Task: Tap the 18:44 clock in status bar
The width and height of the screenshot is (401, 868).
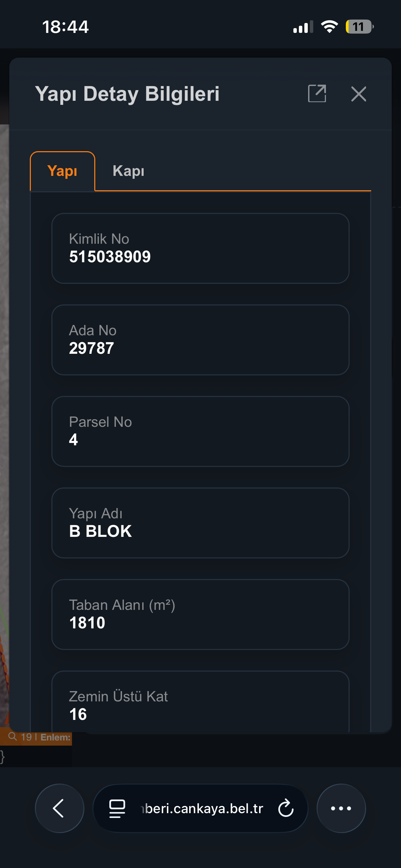Action: click(65, 27)
